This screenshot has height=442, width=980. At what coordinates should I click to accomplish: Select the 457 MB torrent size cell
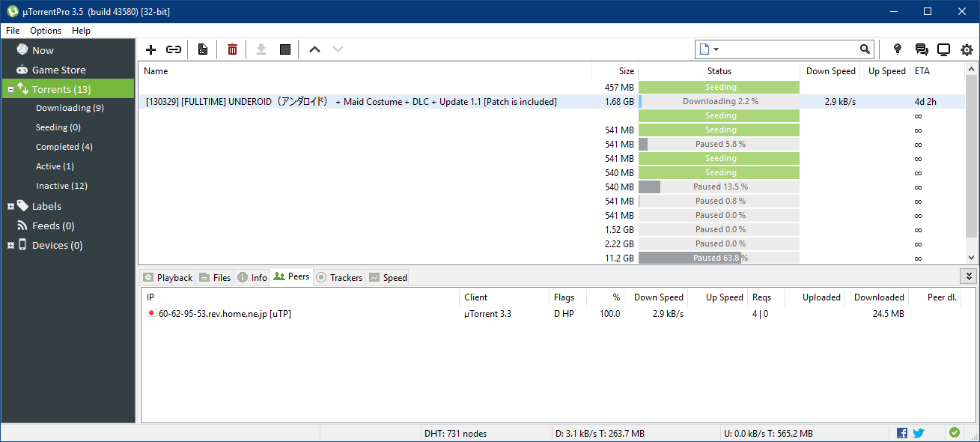[619, 87]
